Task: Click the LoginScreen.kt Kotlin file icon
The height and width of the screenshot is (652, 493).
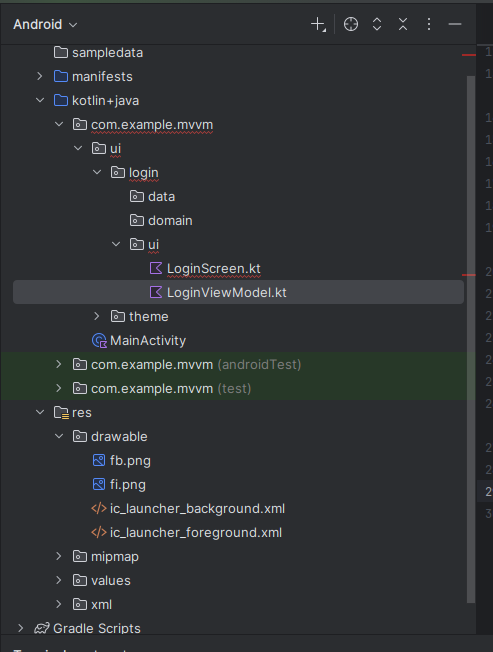Action: click(155, 268)
